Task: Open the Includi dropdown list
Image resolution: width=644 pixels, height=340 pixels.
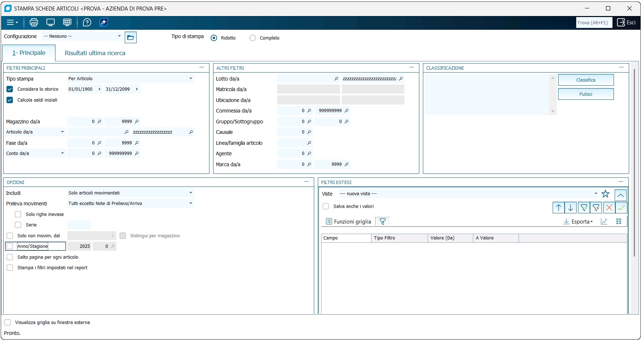Action: pos(191,193)
